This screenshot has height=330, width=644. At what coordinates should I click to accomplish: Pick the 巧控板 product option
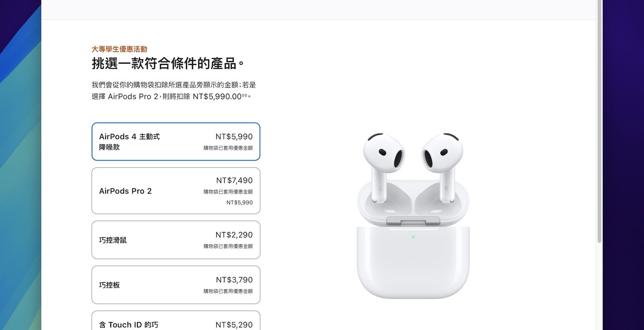coord(176,285)
